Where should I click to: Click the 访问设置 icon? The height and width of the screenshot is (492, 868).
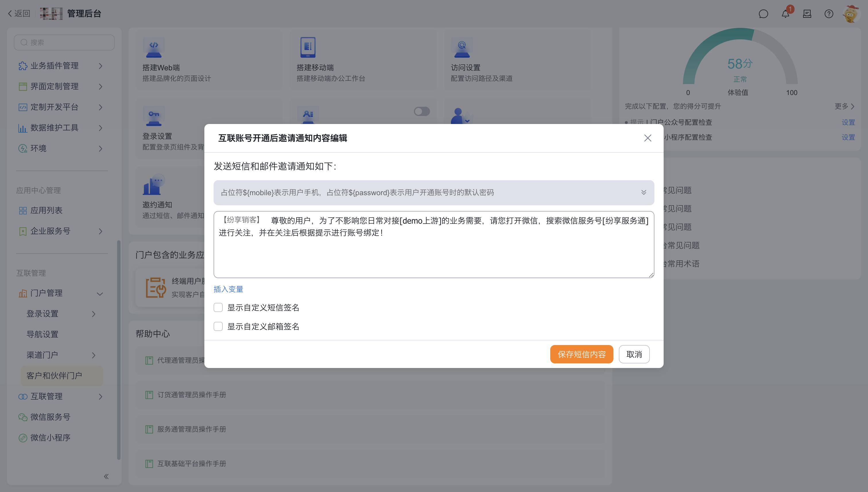[x=462, y=47]
